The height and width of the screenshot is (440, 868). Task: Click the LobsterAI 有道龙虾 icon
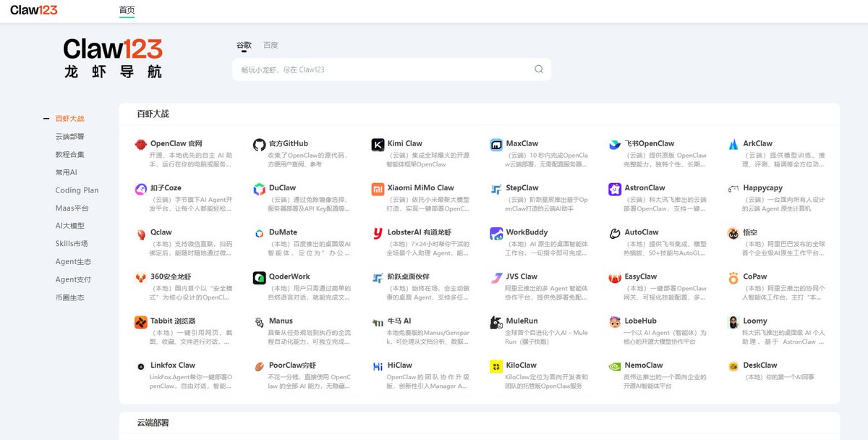(x=378, y=234)
